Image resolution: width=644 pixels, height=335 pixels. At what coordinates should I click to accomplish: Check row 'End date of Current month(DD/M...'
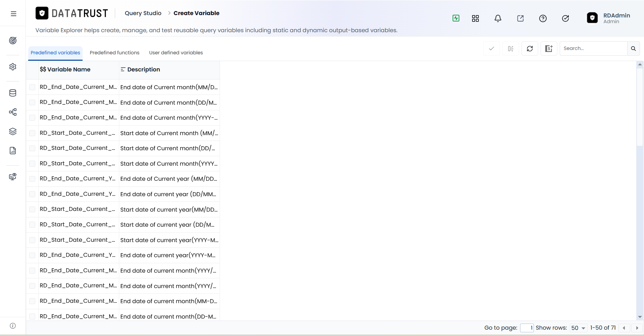(x=32, y=102)
